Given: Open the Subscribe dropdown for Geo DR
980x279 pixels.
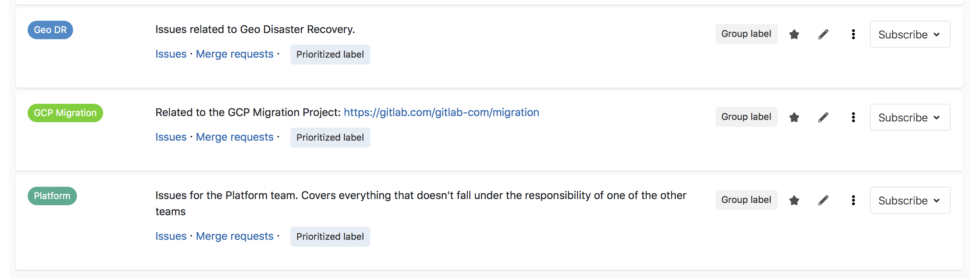Looking at the screenshot, I should click(x=910, y=34).
